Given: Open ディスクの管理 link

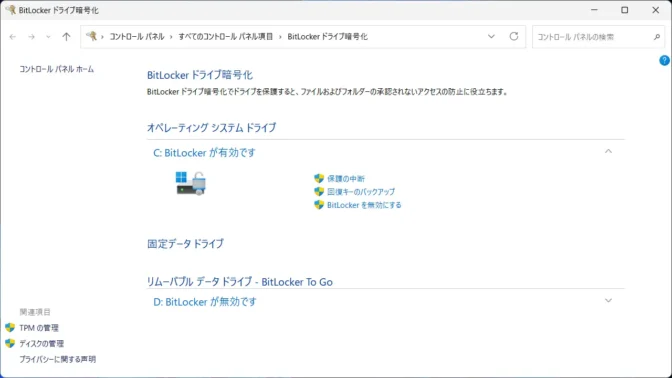Looking at the screenshot, I should [x=42, y=344].
